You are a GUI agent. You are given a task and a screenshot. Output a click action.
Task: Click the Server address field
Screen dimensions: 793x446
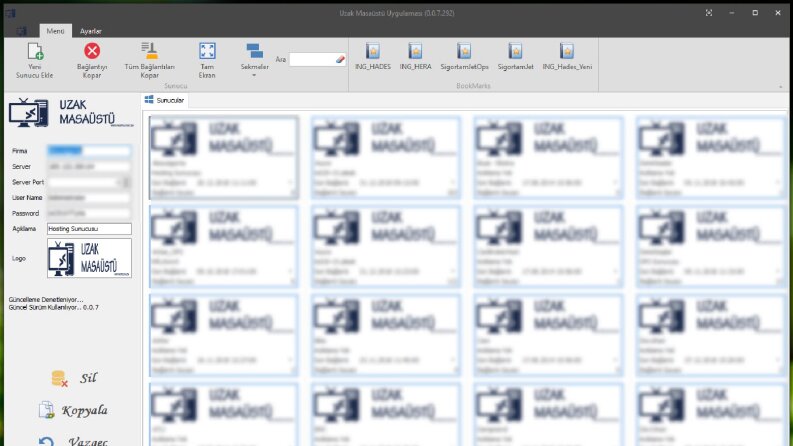point(89,166)
